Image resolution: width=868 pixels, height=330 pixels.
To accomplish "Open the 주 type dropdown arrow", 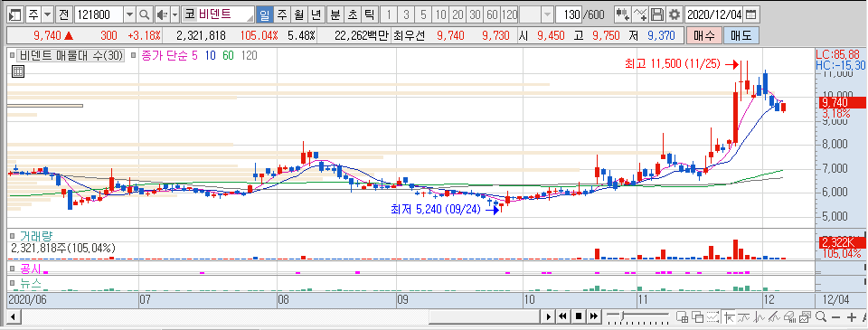I will 47,14.
